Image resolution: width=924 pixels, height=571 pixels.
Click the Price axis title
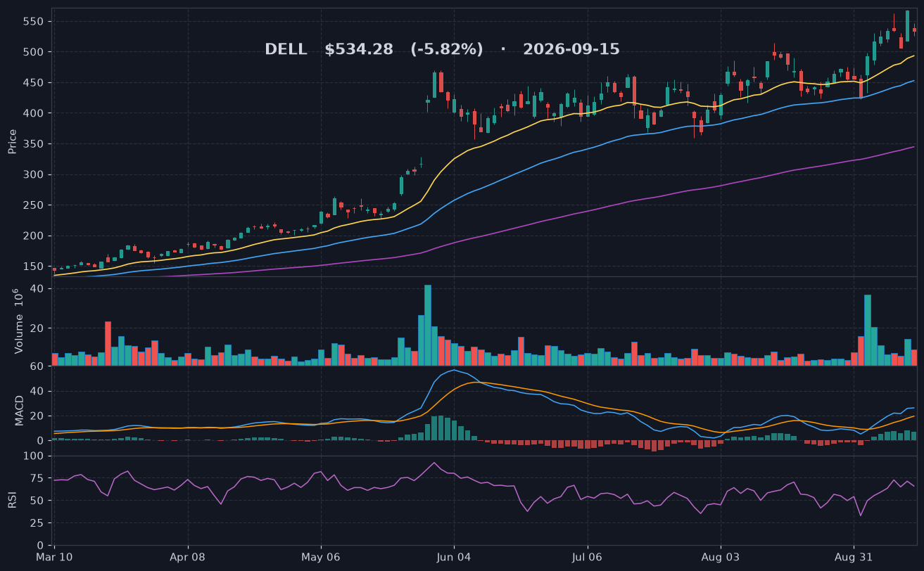[x=13, y=141]
